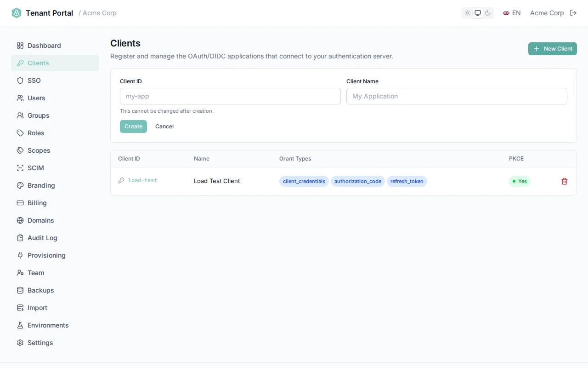588x368 pixels.
Task: Click the key icon beside load-test
Action: point(121,180)
